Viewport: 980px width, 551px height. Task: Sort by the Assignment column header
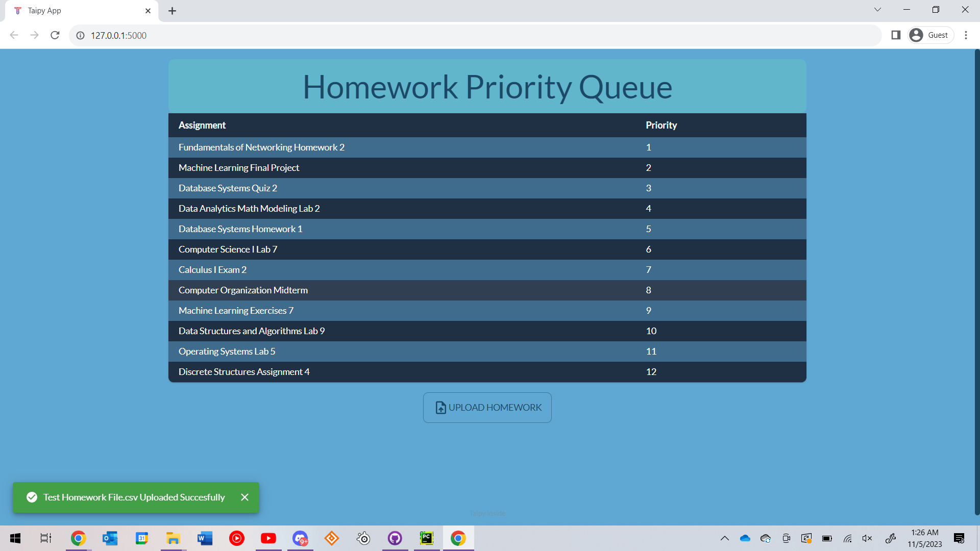pyautogui.click(x=202, y=126)
